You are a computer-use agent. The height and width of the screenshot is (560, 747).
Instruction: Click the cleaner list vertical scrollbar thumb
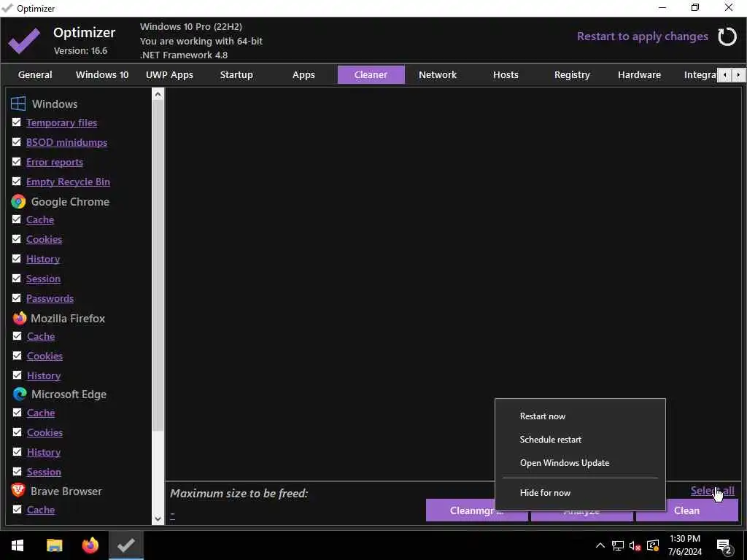pos(158,265)
